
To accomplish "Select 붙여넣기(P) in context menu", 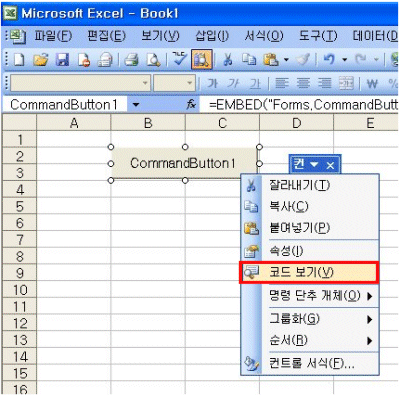I will point(310,228).
